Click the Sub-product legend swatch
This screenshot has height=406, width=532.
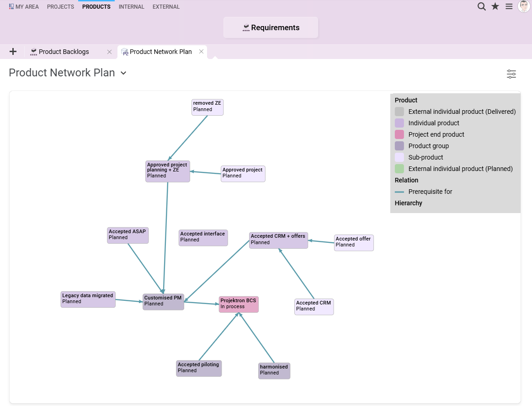pyautogui.click(x=399, y=158)
